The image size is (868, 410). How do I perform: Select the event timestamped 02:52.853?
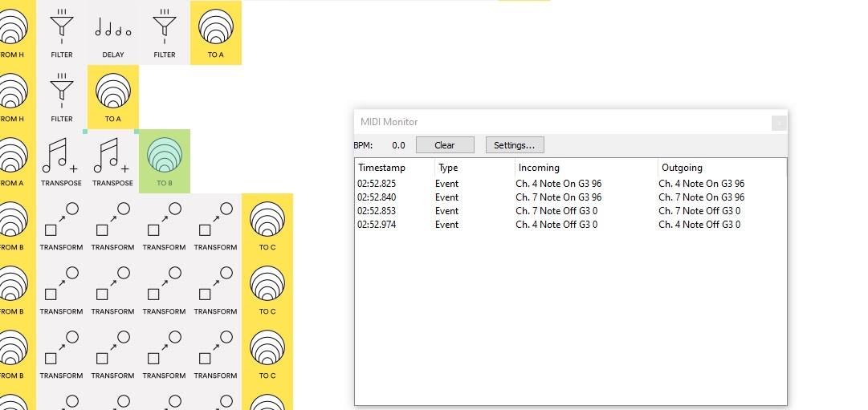570,211
